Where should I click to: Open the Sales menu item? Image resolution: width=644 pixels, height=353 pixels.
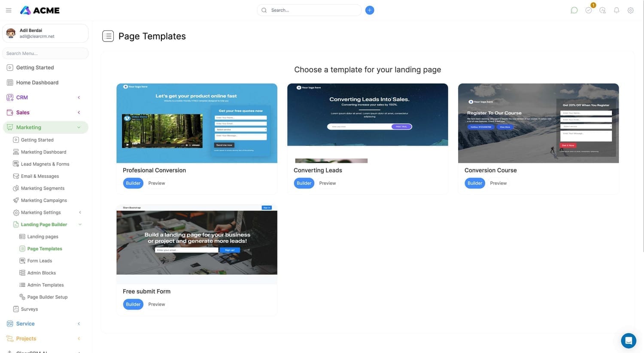(23, 113)
